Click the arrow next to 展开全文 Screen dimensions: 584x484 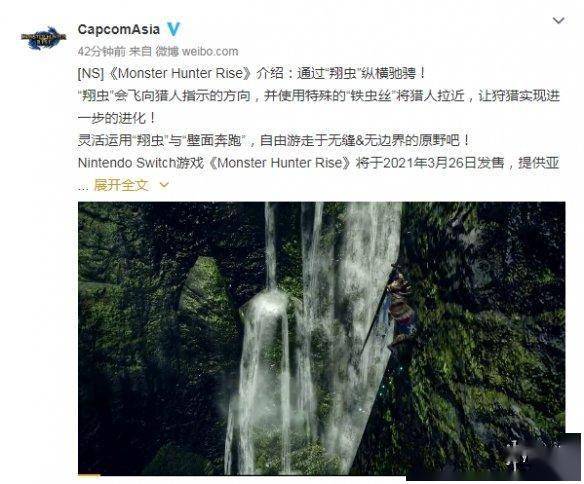[164, 185]
